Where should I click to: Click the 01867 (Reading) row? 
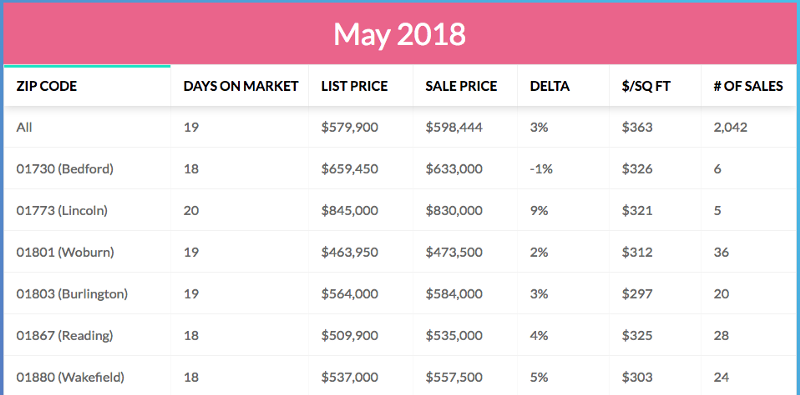(x=399, y=335)
